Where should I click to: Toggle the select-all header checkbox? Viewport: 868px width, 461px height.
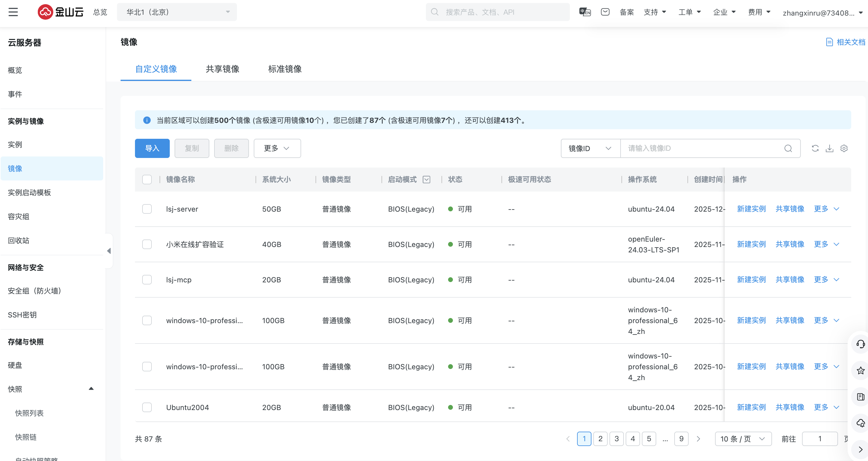tap(147, 180)
